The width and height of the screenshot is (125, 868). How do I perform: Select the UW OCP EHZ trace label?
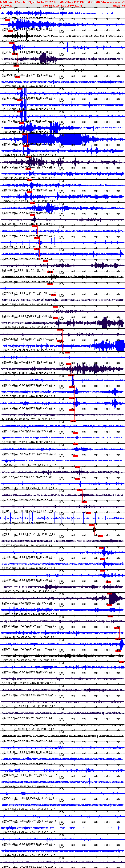29,430
